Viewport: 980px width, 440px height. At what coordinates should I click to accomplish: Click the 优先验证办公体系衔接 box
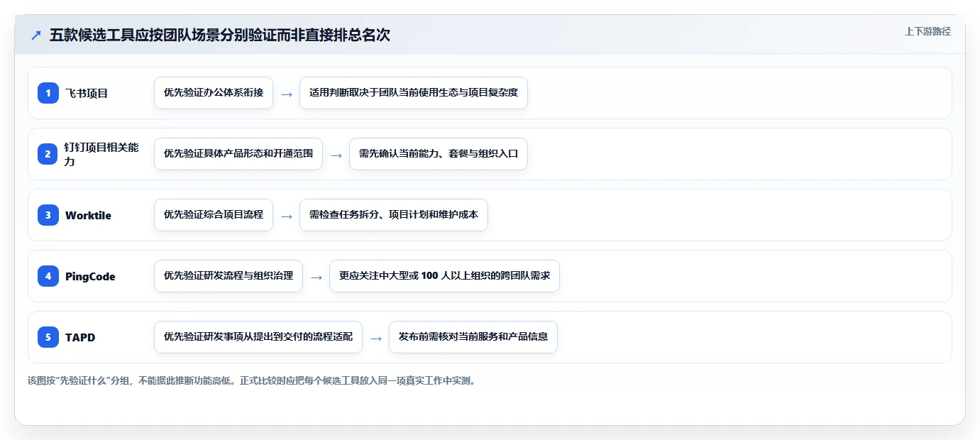point(214,93)
